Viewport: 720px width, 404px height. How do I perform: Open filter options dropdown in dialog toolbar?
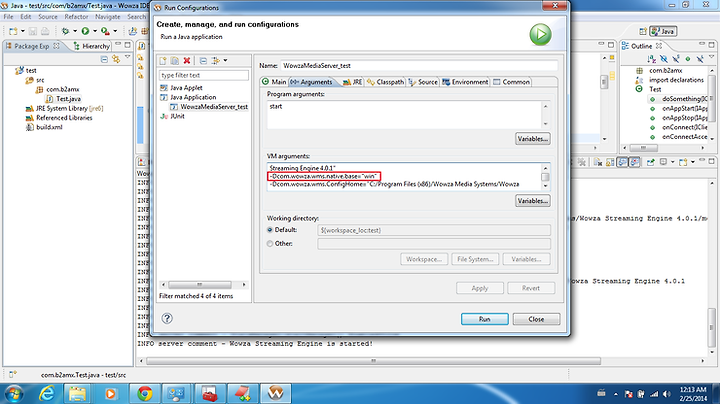[225, 61]
